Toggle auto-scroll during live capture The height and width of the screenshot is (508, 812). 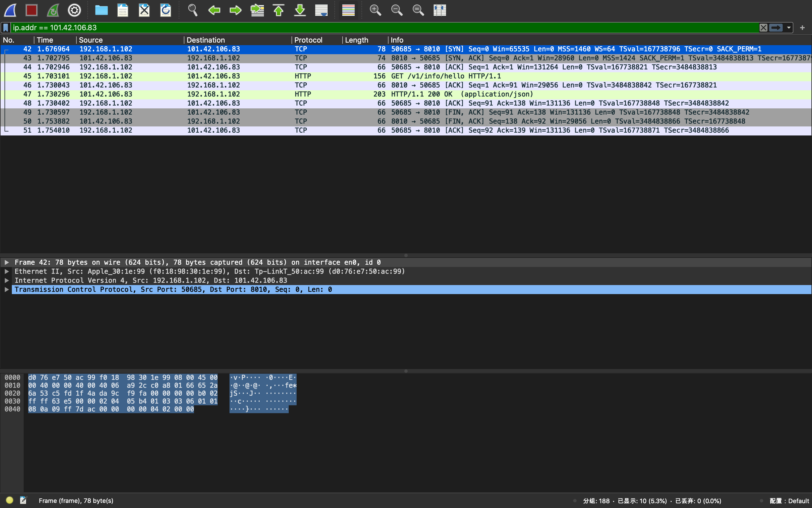pos(321,10)
